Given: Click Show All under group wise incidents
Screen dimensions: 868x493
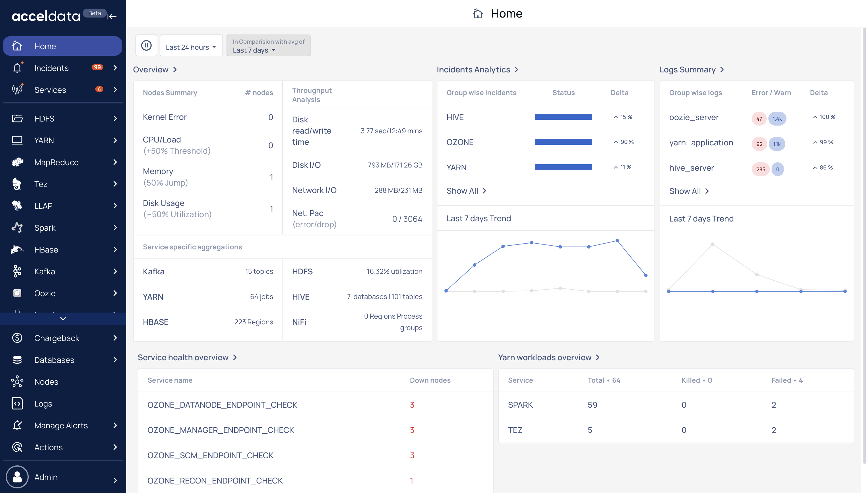Looking at the screenshot, I should (466, 191).
